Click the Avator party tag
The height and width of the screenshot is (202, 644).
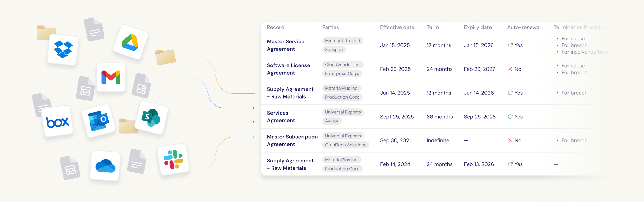tap(332, 121)
